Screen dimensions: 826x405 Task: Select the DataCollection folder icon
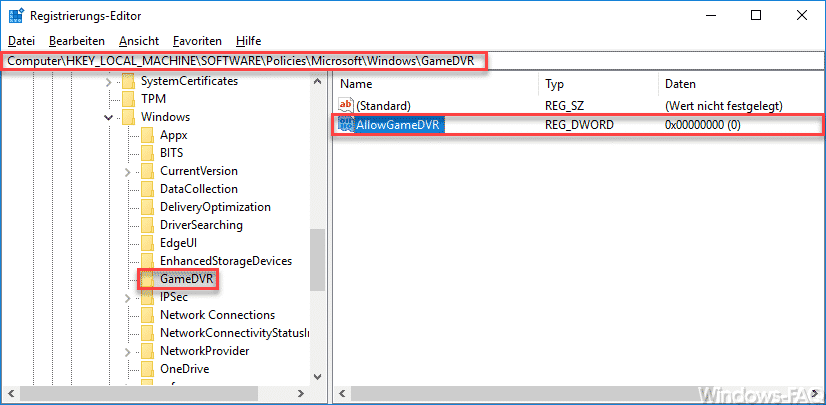148,189
